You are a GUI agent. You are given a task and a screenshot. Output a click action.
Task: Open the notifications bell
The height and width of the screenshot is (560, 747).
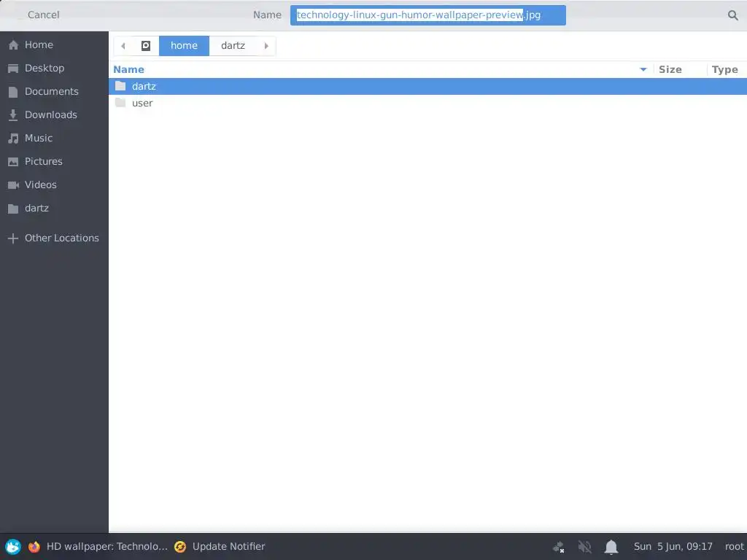pyautogui.click(x=611, y=547)
